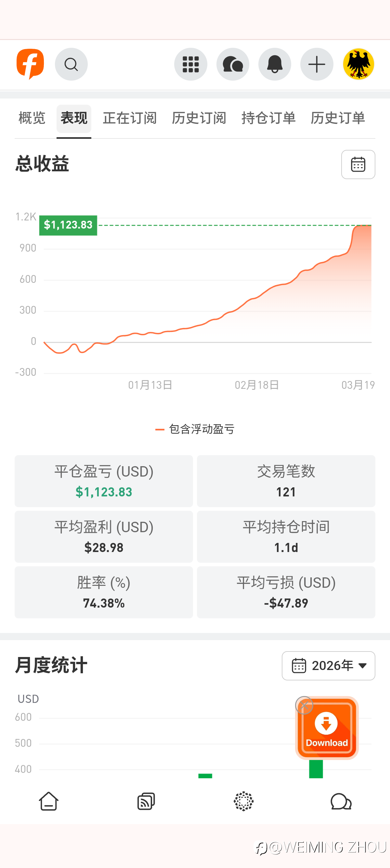The width and height of the screenshot is (390, 868).
Task: Dismiss the Download floating banner
Action: coord(304,705)
